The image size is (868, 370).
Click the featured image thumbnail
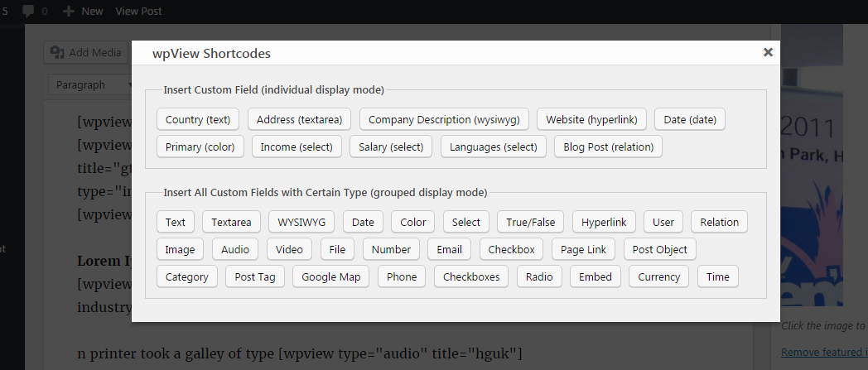coord(812,166)
